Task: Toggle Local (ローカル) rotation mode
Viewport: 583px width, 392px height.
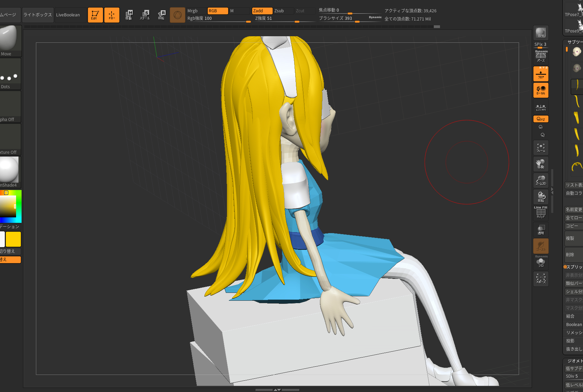Action: coord(541,90)
